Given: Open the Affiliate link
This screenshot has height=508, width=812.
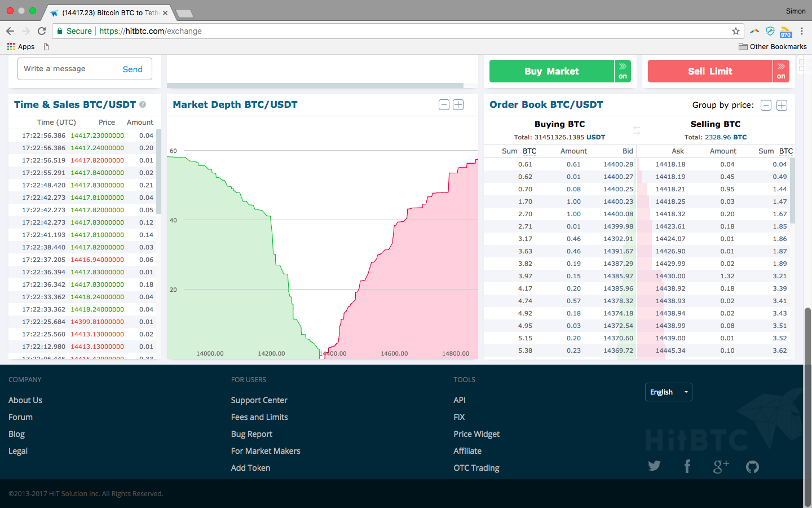Looking at the screenshot, I should [467, 451].
